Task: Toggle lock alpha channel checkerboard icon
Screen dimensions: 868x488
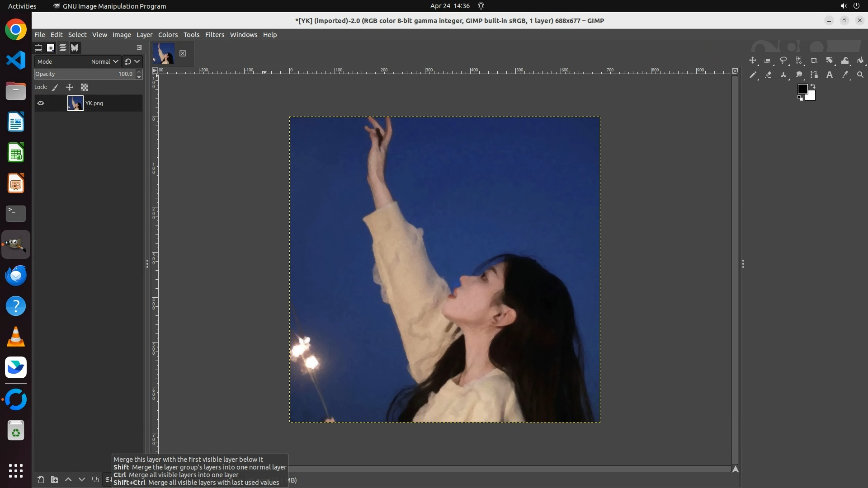Action: (x=85, y=88)
